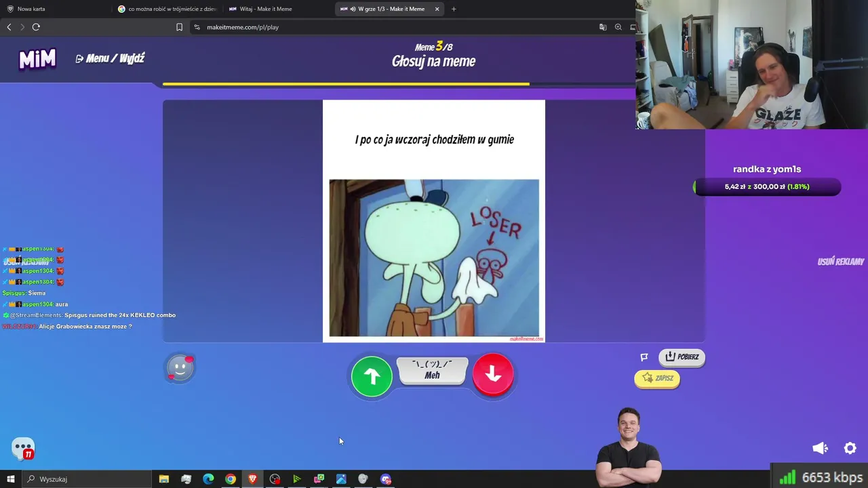Download the meme with Pobierz
Image resolution: width=868 pixels, height=488 pixels.
coord(682,357)
